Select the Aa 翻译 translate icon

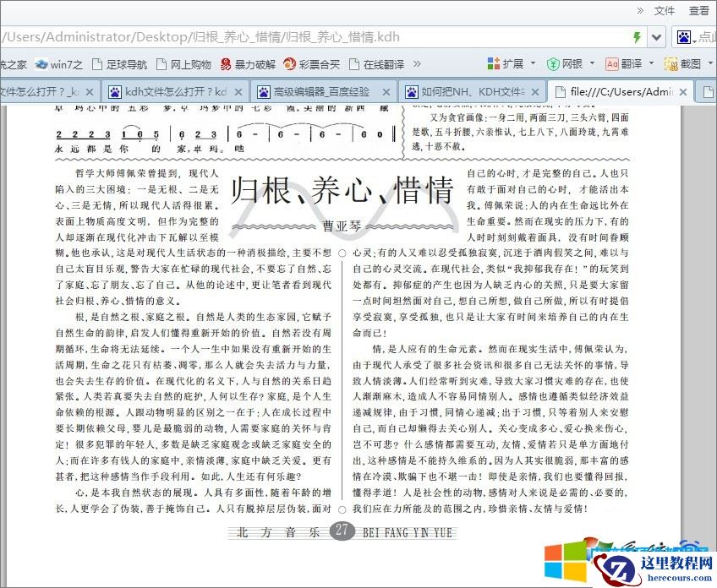pyautogui.click(x=613, y=63)
